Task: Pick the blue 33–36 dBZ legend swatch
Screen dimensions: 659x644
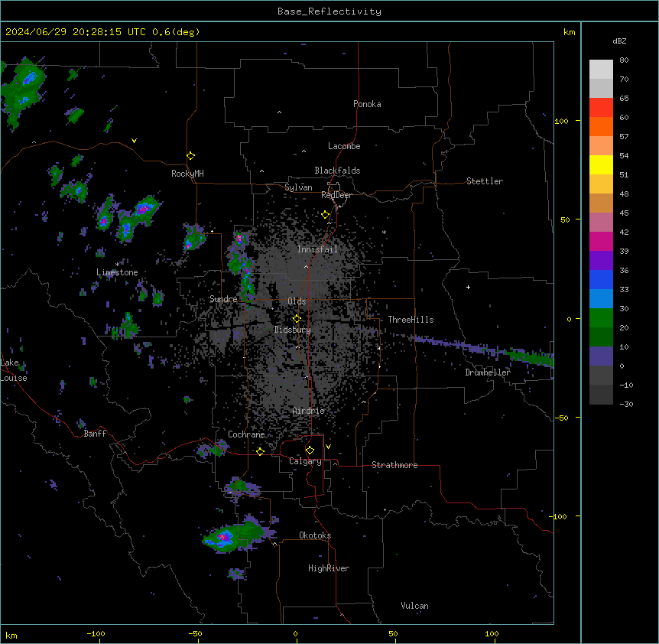Action: (x=601, y=279)
